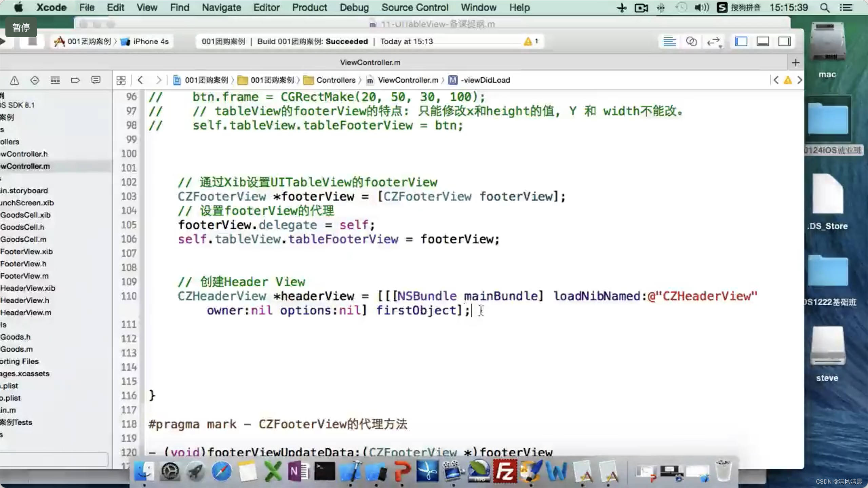Open the 001团购案例 project jump bar segment
The image size is (868, 488).
pos(201,80)
